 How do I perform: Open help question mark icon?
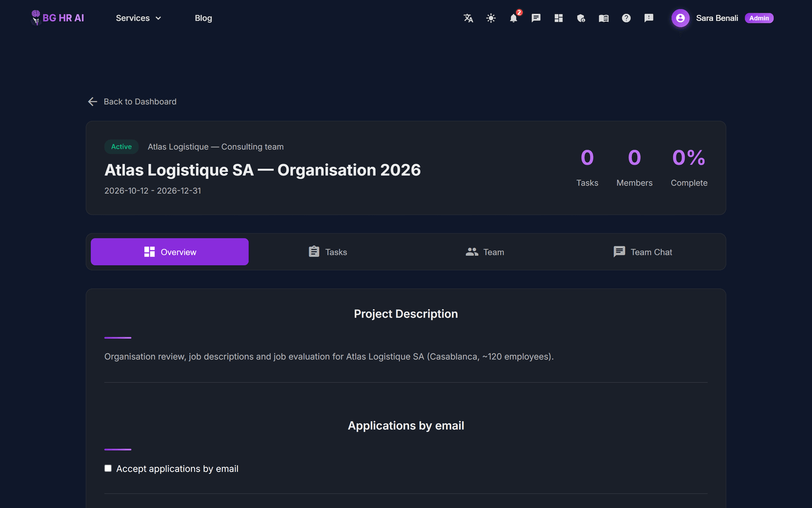[626, 18]
